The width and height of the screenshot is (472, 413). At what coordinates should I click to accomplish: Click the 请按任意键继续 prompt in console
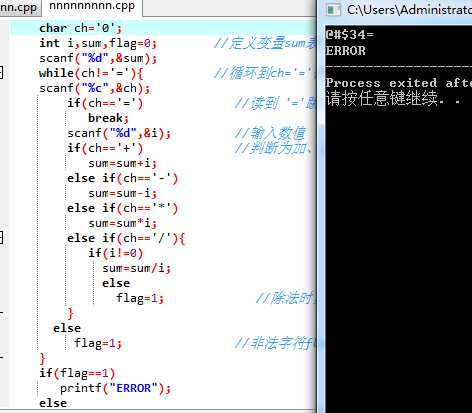point(393,98)
